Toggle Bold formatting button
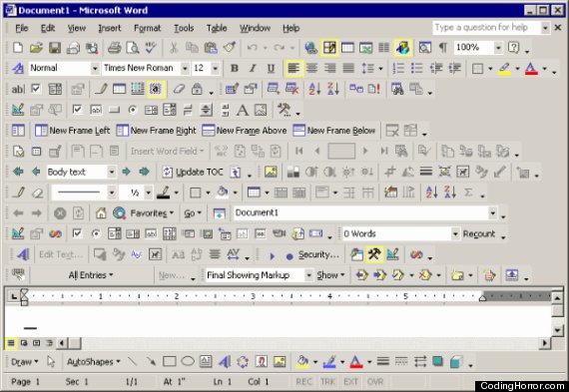Screen dimensions: 569x392 [x=235, y=68]
